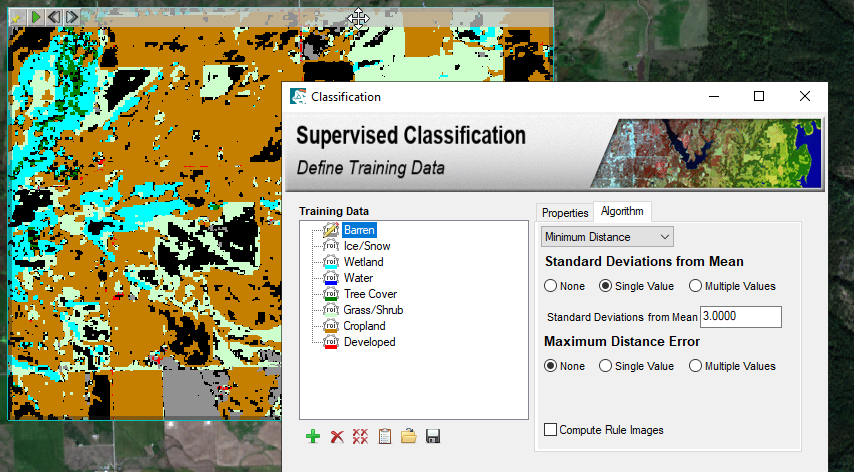Image resolution: width=854 pixels, height=472 pixels.
Task: Click the clipboard icon below Training Data
Action: (385, 437)
